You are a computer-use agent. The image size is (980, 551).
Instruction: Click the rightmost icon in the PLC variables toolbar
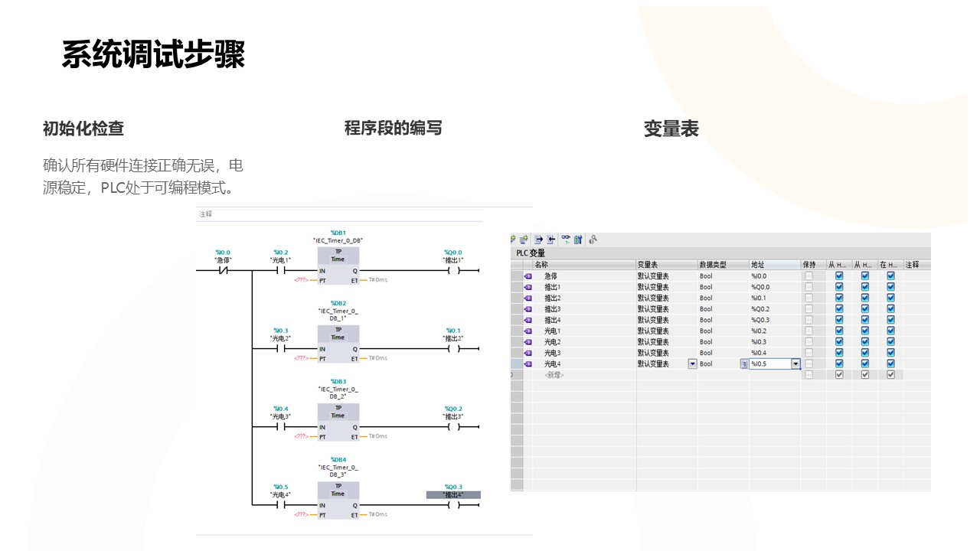click(593, 240)
